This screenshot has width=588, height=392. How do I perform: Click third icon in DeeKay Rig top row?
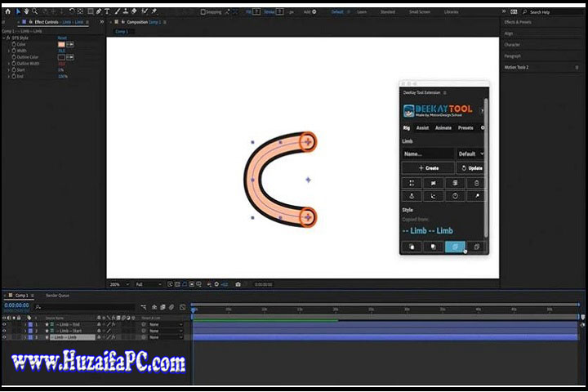point(455,183)
